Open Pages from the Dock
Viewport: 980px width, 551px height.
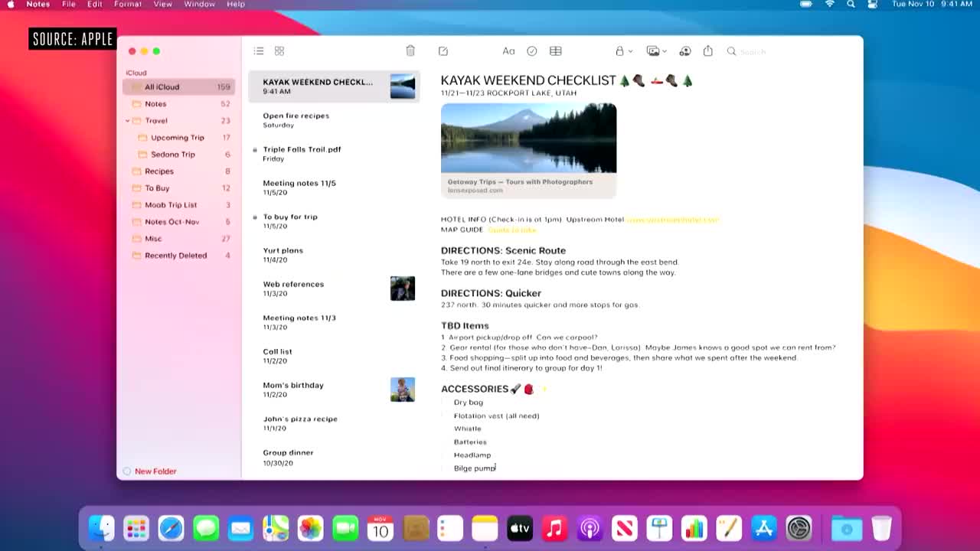click(729, 528)
